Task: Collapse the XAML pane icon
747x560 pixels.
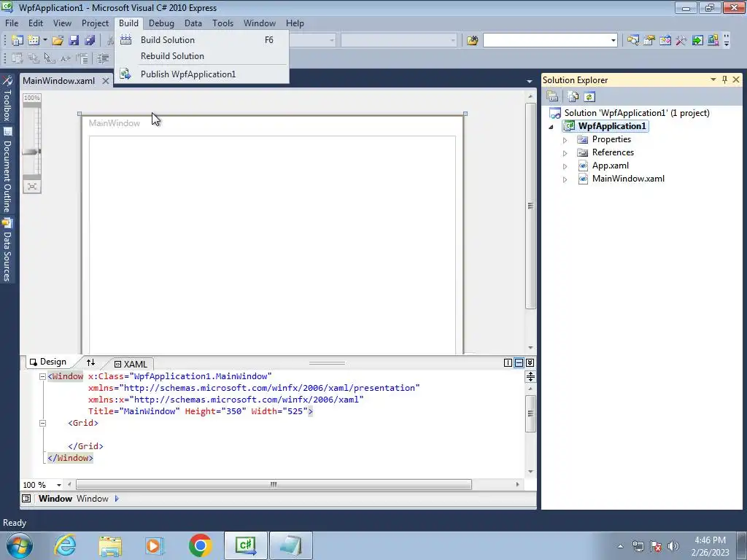Action: tap(530, 363)
